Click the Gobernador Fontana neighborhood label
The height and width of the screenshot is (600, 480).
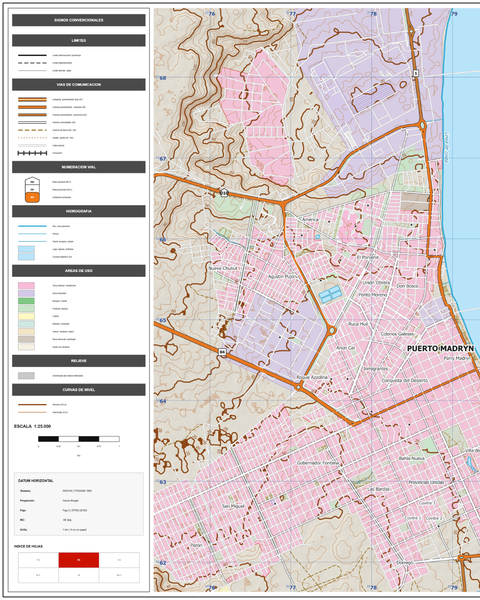pyautogui.click(x=318, y=463)
